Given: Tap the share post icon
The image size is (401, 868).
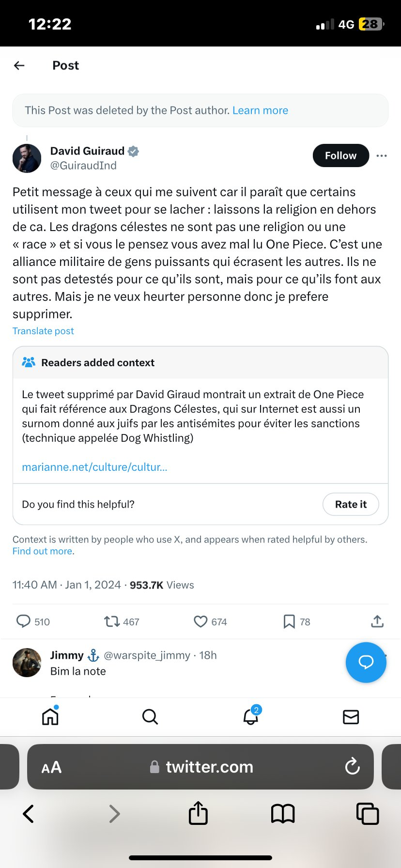Looking at the screenshot, I should point(377,621).
